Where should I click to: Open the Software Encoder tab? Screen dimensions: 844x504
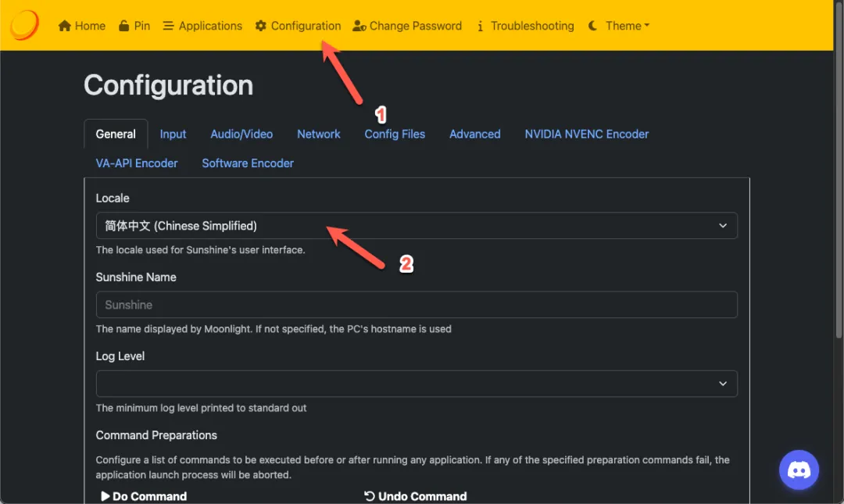[x=248, y=163]
